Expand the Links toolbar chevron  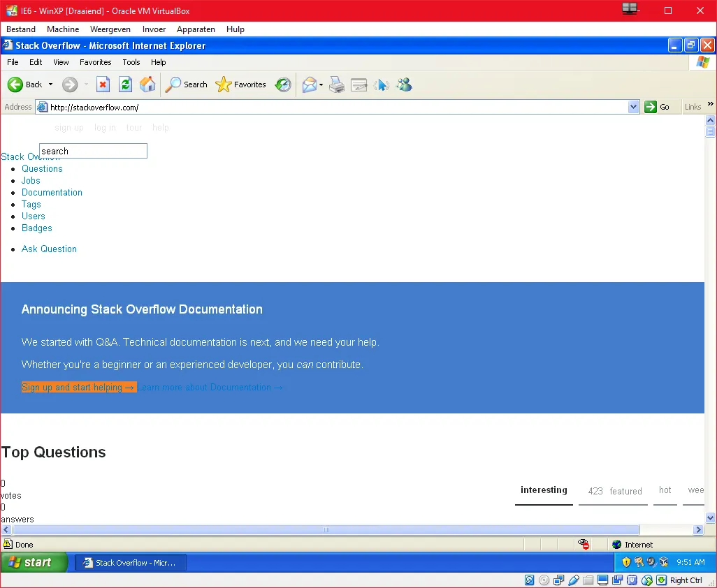(x=710, y=104)
